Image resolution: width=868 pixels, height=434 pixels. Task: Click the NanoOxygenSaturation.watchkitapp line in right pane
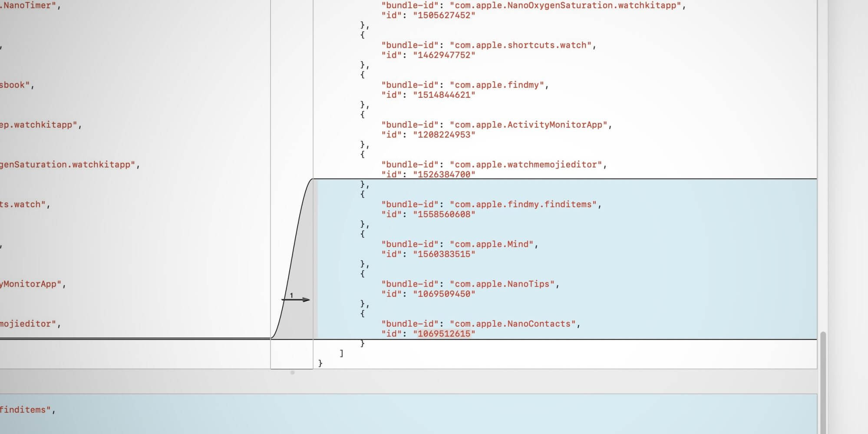point(533,6)
